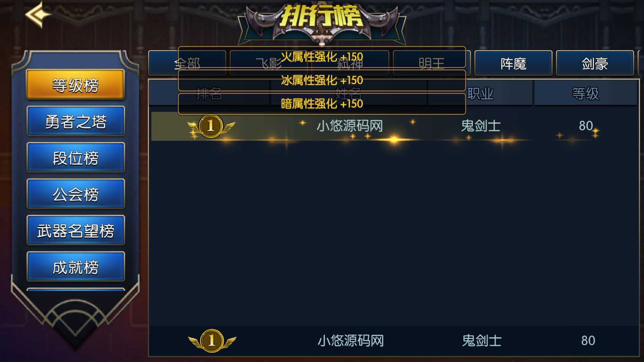Switch to the 剑豪 class tab

(x=595, y=63)
